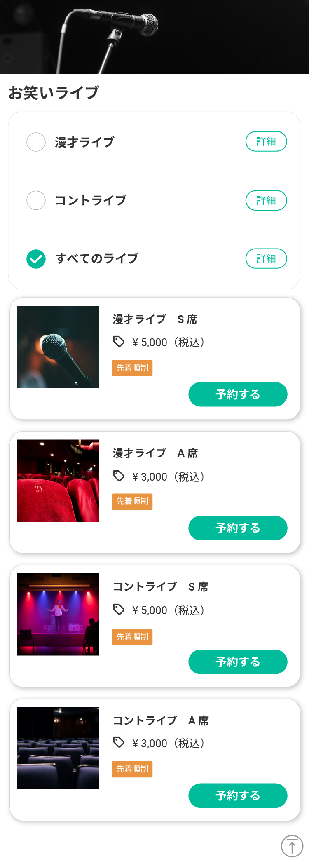Click price tag icon for コントライブ S席
Screen dimensions: 309x868
click(x=119, y=610)
